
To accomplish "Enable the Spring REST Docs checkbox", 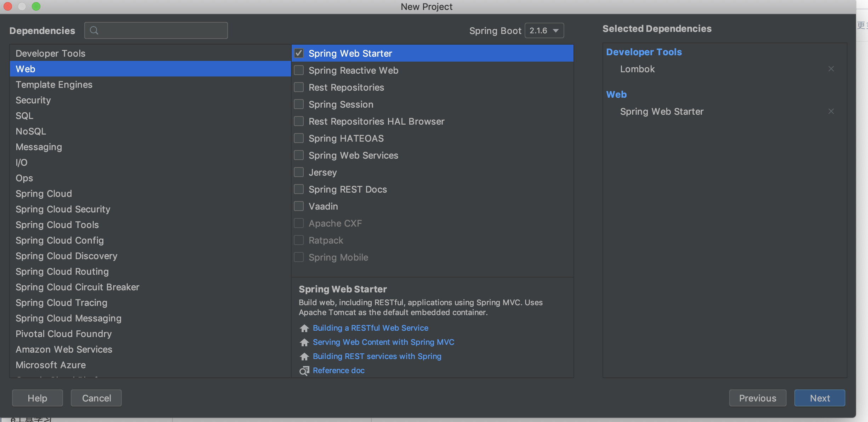I will pyautogui.click(x=299, y=189).
